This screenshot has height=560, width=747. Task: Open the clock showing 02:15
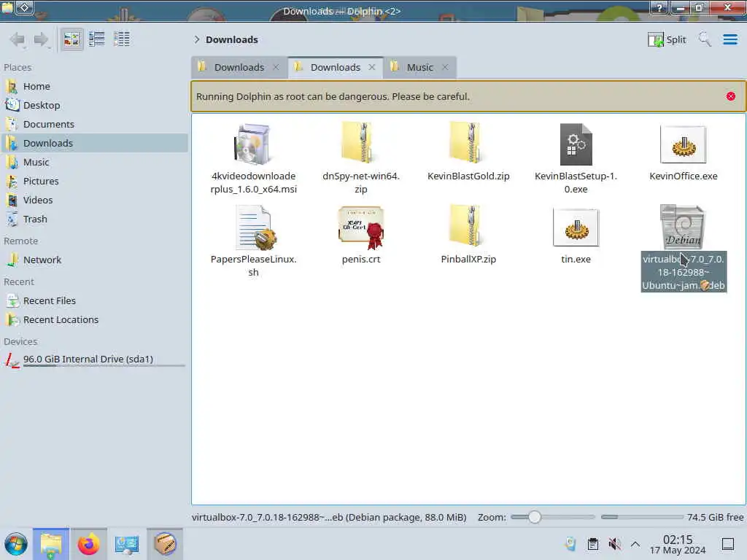click(x=678, y=544)
